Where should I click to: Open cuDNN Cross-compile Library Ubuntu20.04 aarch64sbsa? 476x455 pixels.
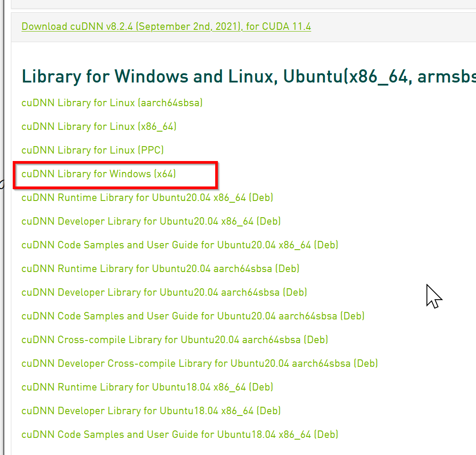point(175,340)
